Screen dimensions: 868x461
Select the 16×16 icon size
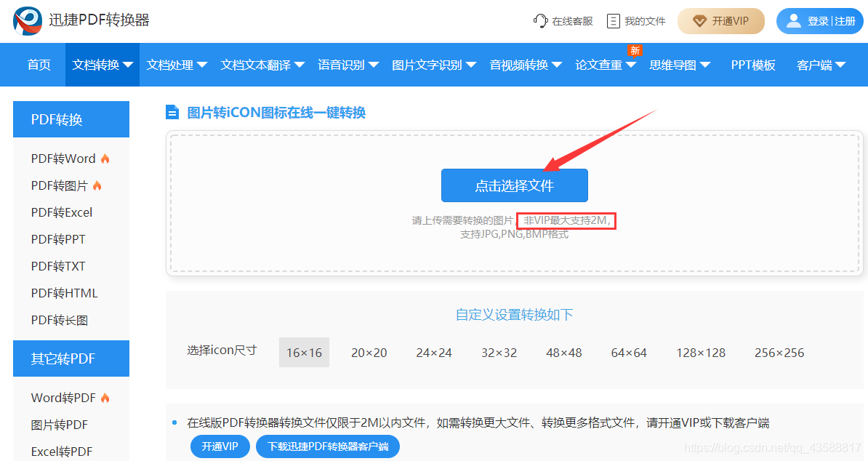tap(304, 353)
